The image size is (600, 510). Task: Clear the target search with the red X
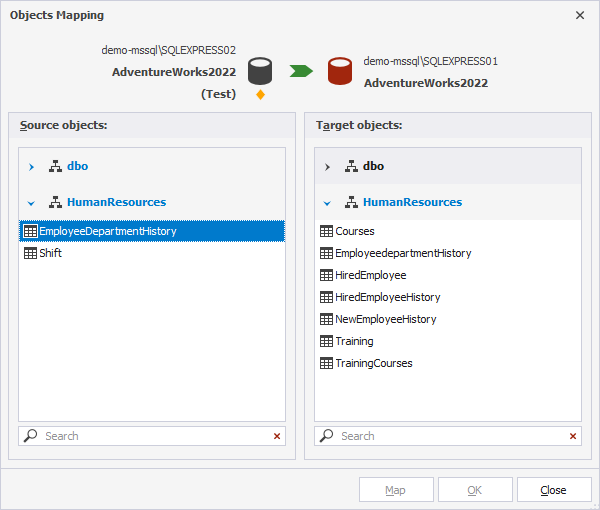573,436
